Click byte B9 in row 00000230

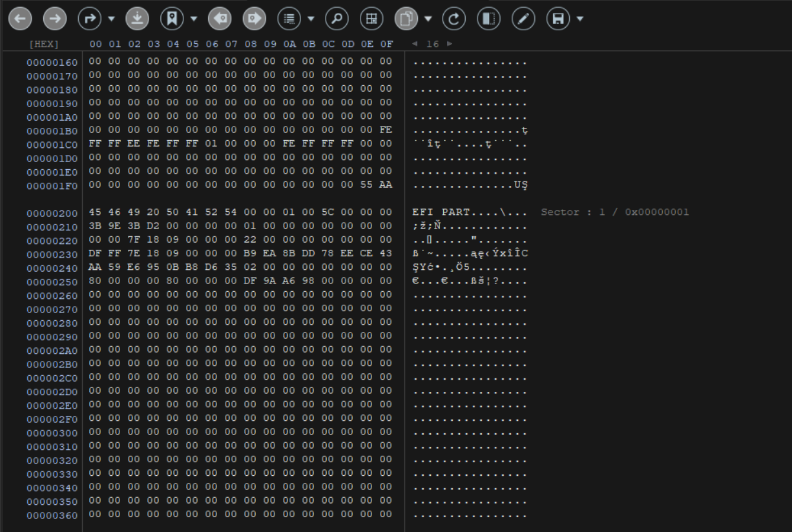(x=250, y=254)
